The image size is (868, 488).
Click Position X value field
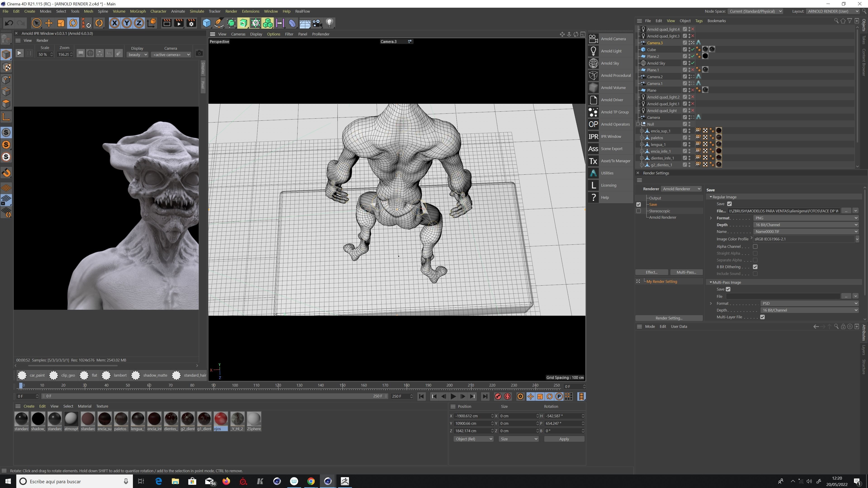click(x=472, y=416)
